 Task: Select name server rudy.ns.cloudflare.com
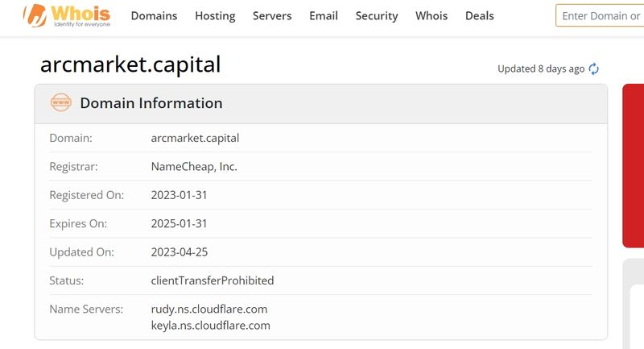click(x=209, y=310)
